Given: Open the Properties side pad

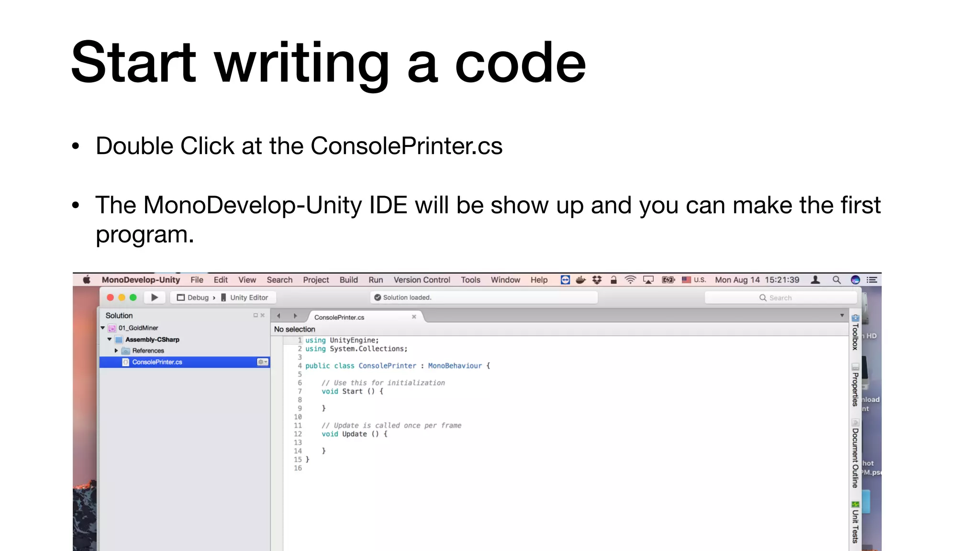Looking at the screenshot, I should (x=855, y=386).
